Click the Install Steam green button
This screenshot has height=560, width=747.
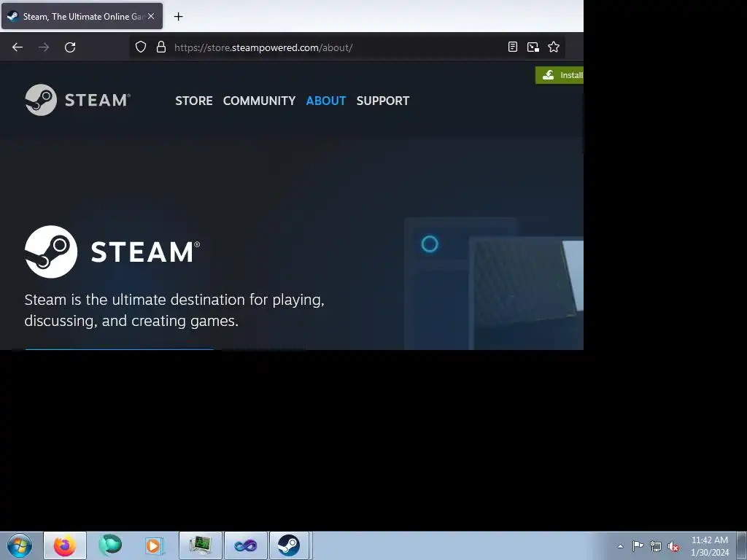tap(560, 75)
